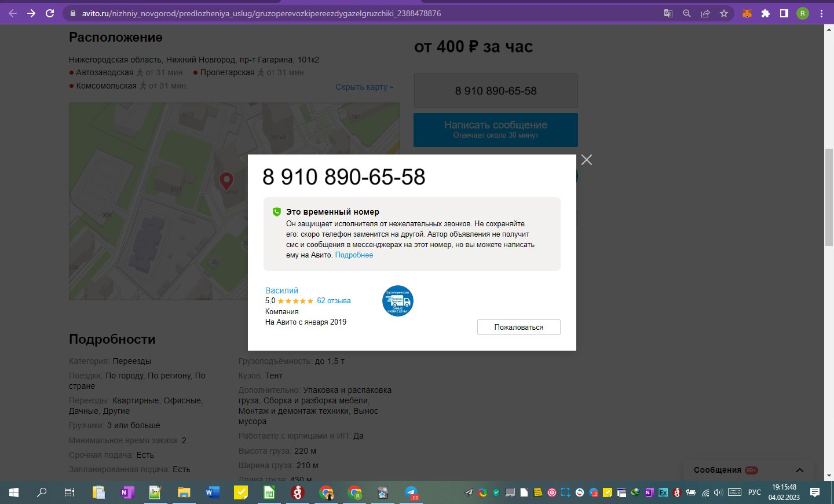Click the paper plane tray icon
834x504 pixels.
[x=469, y=492]
